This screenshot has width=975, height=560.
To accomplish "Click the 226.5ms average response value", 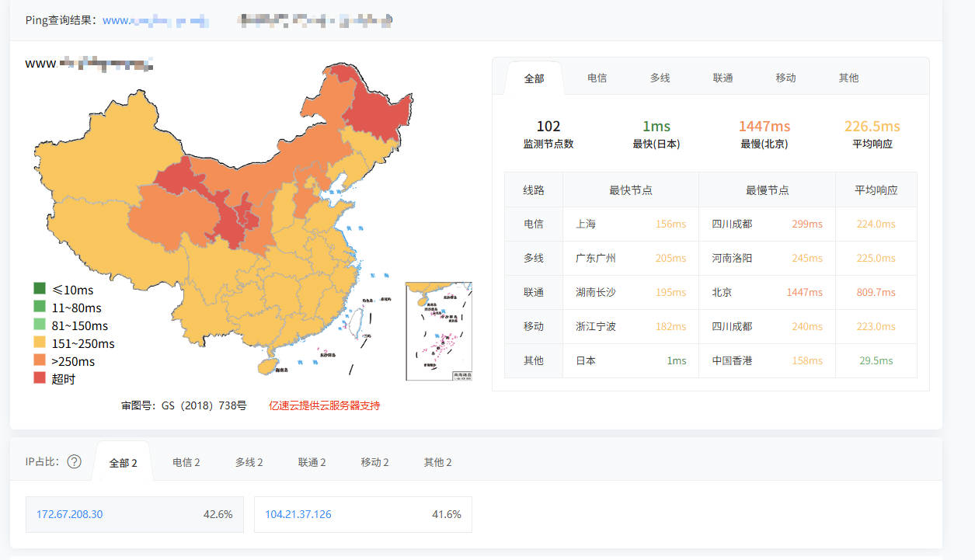I will [x=872, y=126].
